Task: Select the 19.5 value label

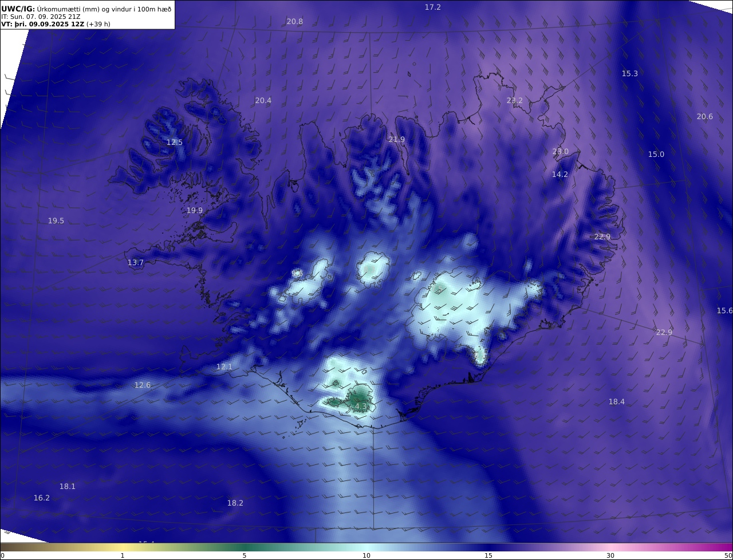Action: click(56, 220)
